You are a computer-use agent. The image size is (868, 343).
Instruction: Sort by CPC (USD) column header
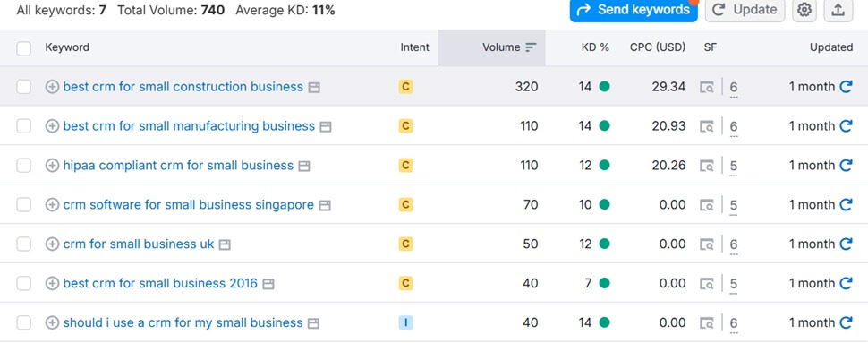coord(658,47)
